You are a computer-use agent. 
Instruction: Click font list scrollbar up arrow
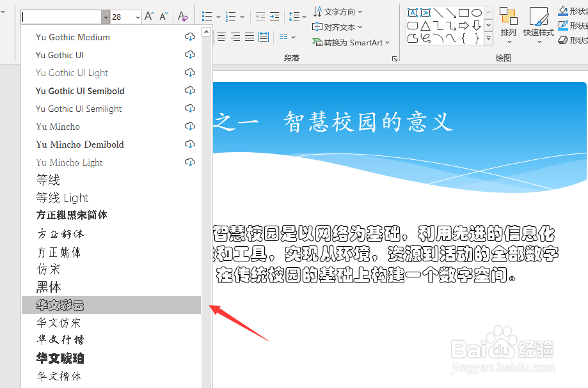(206, 32)
